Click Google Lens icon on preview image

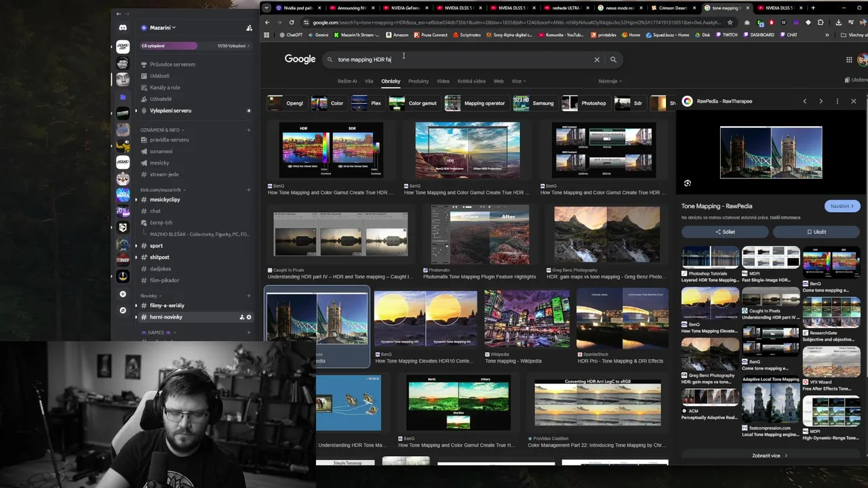(688, 183)
